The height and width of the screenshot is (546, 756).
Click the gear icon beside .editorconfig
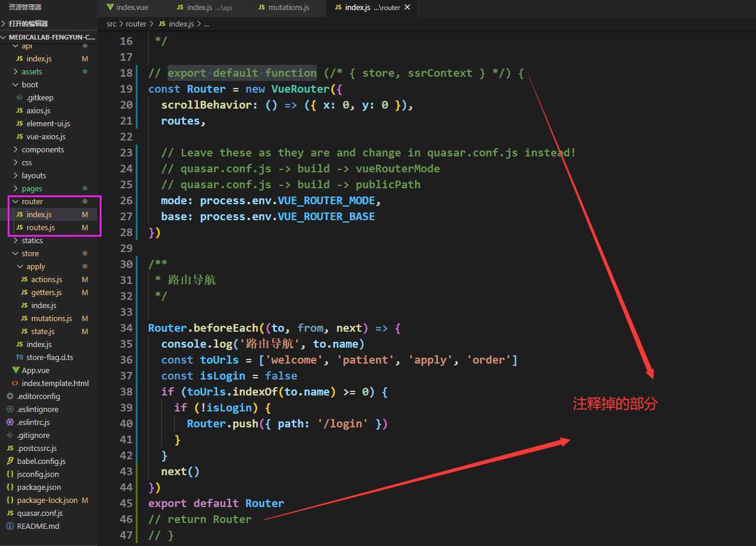point(10,396)
